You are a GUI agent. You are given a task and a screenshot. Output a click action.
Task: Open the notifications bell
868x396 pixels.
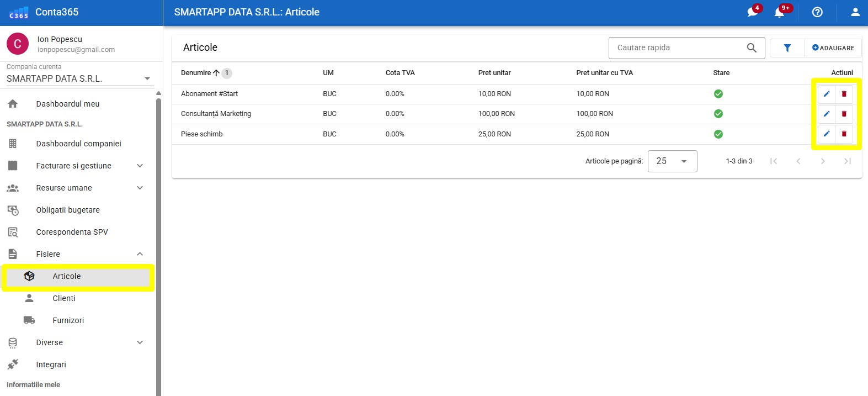click(x=779, y=12)
